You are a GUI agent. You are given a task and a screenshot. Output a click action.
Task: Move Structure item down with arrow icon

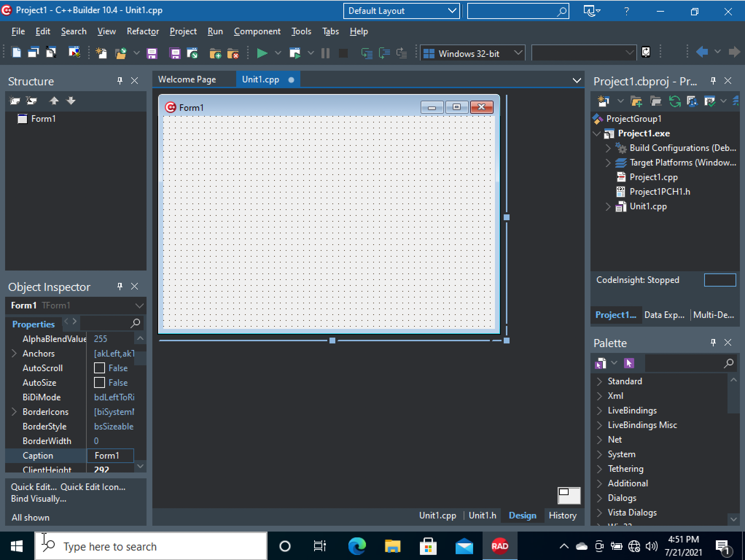[x=71, y=101]
